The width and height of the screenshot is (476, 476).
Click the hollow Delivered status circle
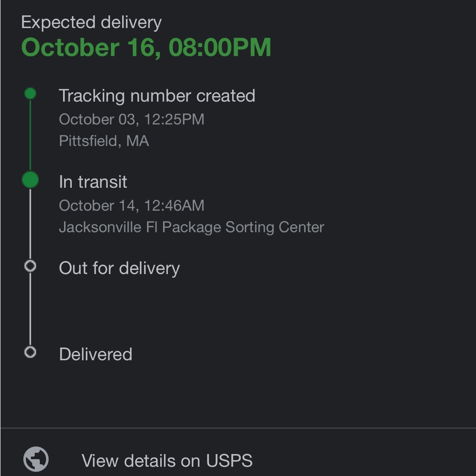[x=30, y=352]
